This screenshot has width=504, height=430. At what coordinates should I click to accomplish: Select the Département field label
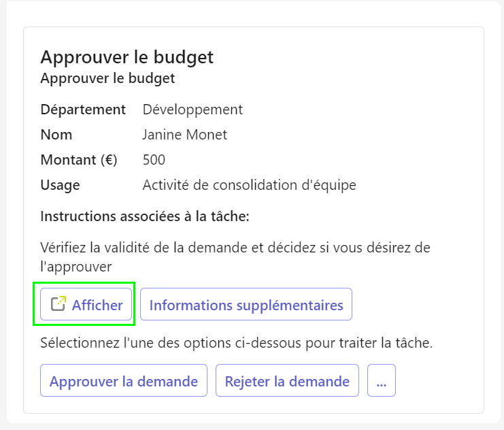[x=83, y=110]
